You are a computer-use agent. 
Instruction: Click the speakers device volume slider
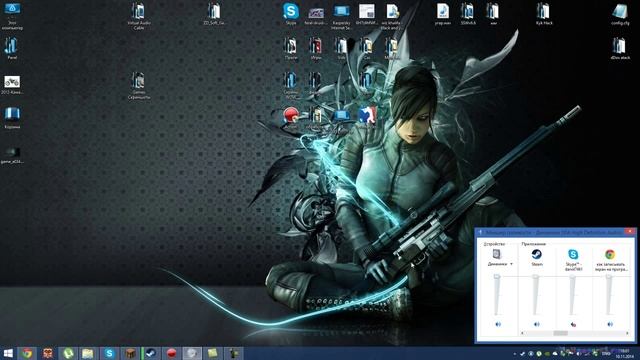(497, 295)
